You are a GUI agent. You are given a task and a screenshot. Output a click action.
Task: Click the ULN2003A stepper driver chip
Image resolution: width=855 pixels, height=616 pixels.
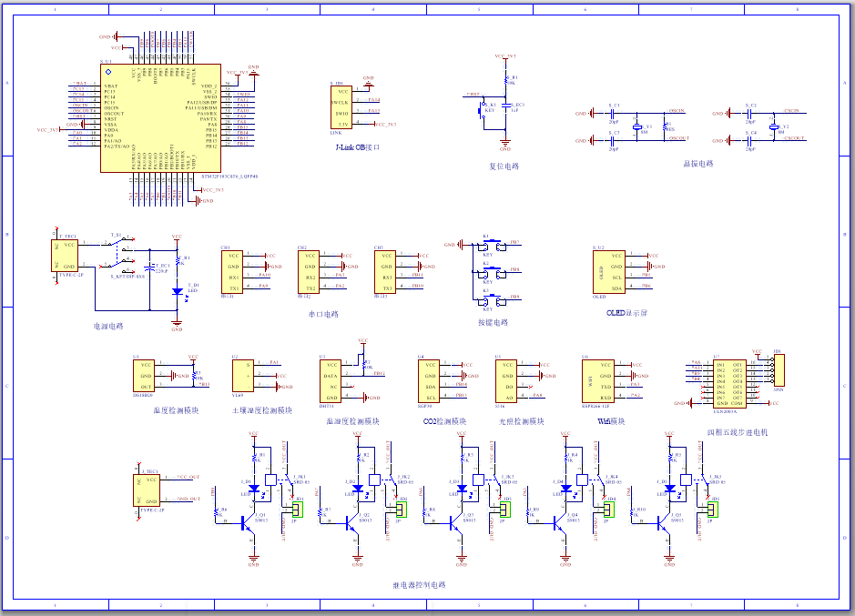729,383
